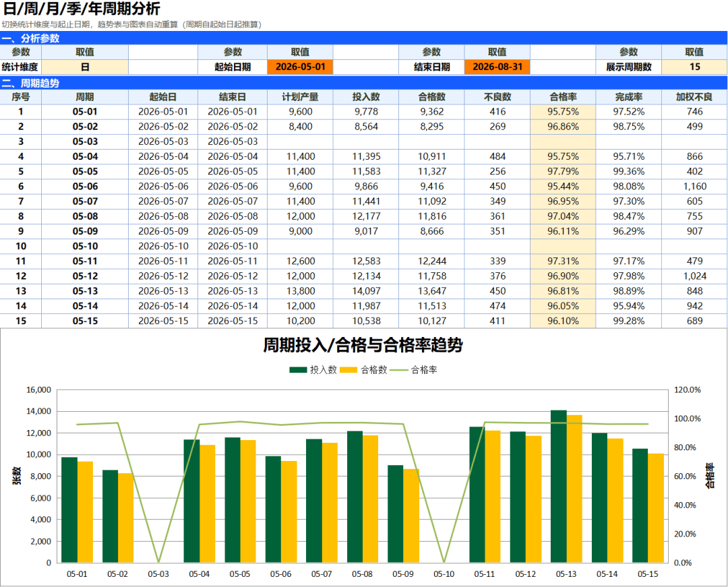Select the 统计维度 value cell showing 日

click(84, 67)
